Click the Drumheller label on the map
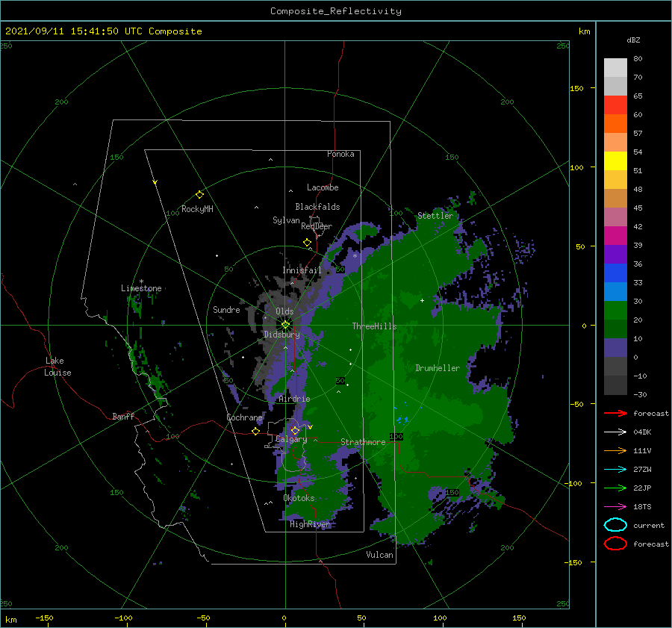The width and height of the screenshot is (672, 628). [437, 368]
